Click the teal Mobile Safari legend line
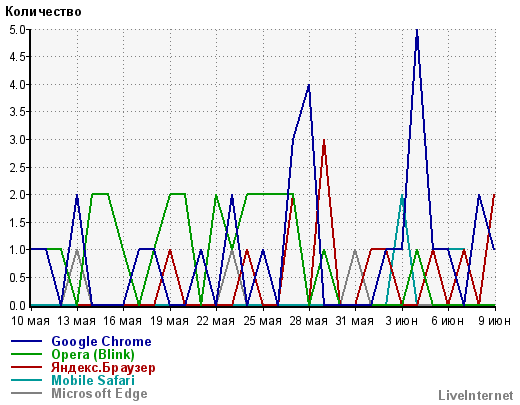Viewport: 520px width, 405px height. (x=27, y=380)
